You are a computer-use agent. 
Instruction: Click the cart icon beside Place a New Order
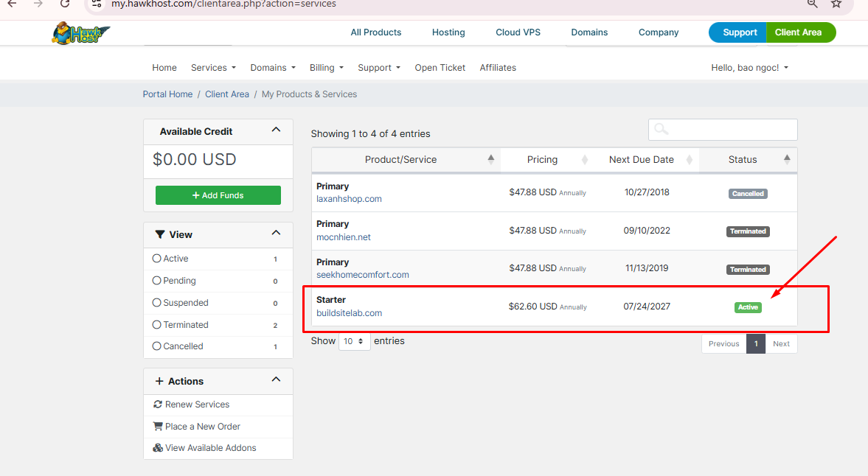[158, 426]
